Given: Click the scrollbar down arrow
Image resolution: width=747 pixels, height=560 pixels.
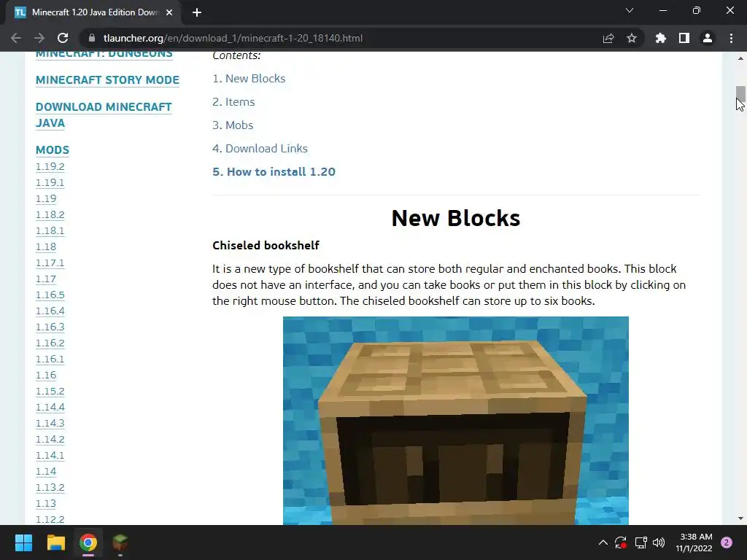Looking at the screenshot, I should pyautogui.click(x=740, y=518).
